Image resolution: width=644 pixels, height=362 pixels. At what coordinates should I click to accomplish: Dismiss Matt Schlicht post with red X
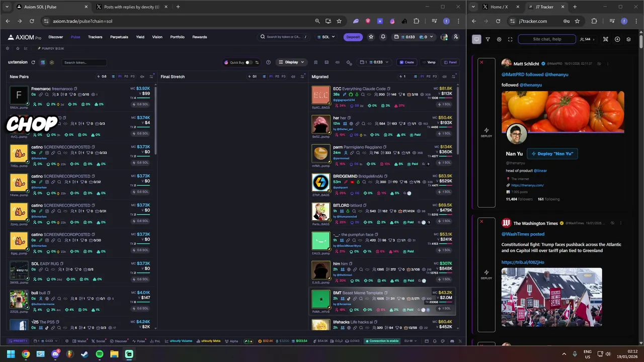pyautogui.click(x=481, y=62)
